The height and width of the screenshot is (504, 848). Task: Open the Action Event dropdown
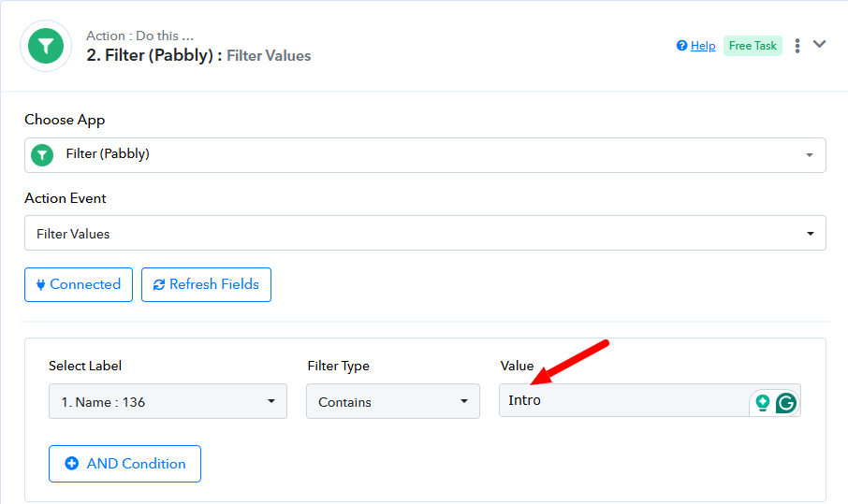point(425,233)
